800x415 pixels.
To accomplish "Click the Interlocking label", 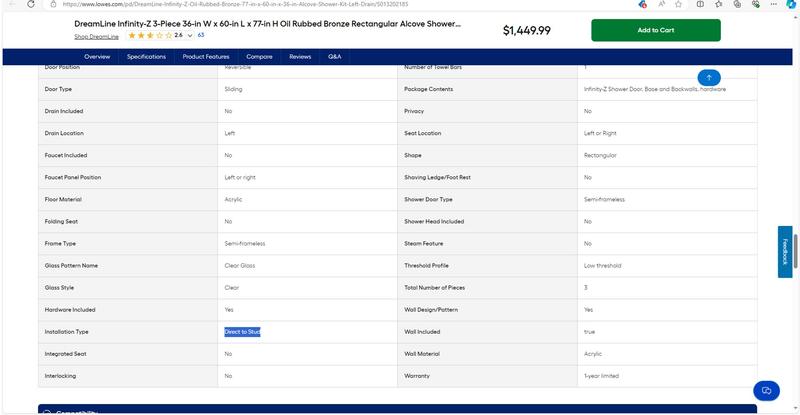I will click(x=60, y=376).
